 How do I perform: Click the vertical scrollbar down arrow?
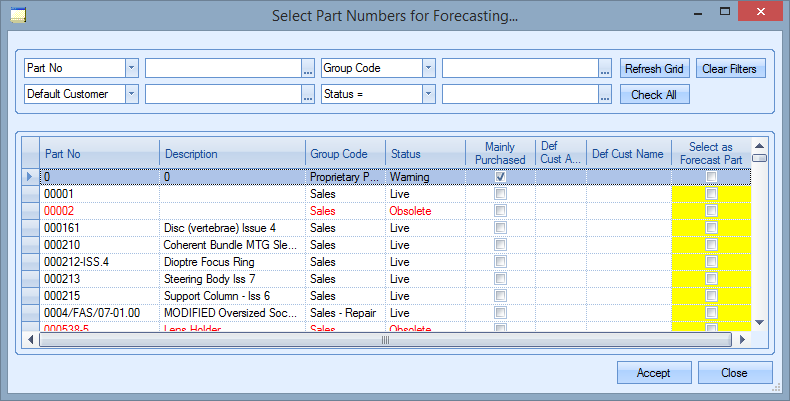[x=759, y=322]
